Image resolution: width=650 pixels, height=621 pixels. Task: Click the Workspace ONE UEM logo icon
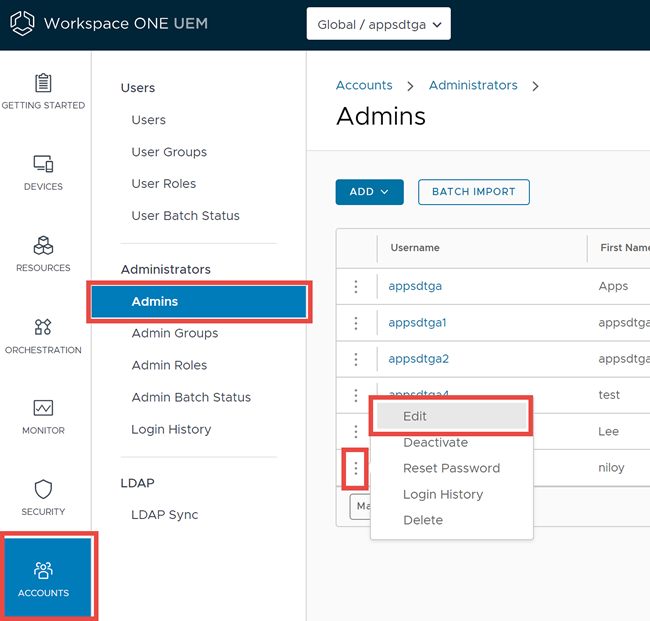[x=22, y=23]
